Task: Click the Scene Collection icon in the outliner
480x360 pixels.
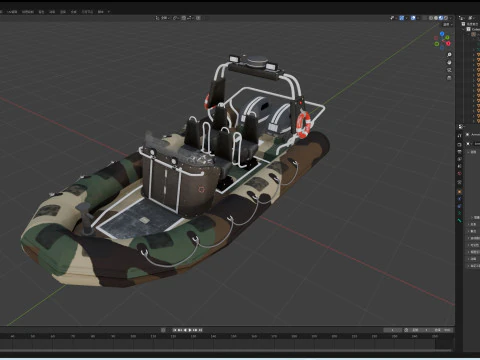Action: click(x=463, y=24)
